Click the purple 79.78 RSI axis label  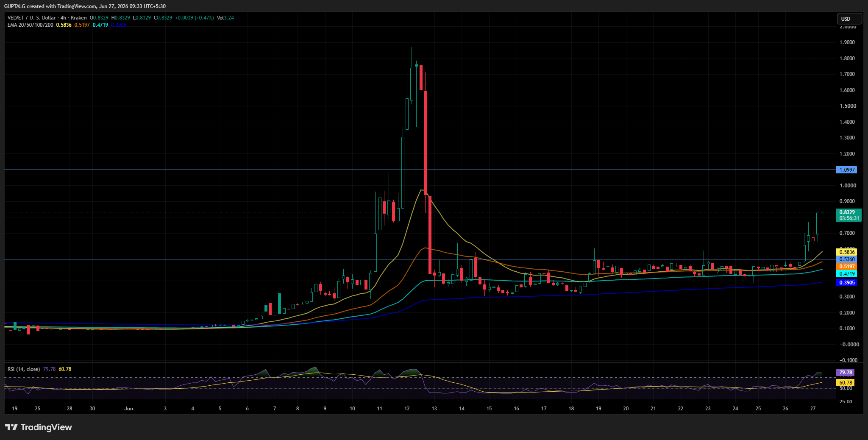[845, 373]
